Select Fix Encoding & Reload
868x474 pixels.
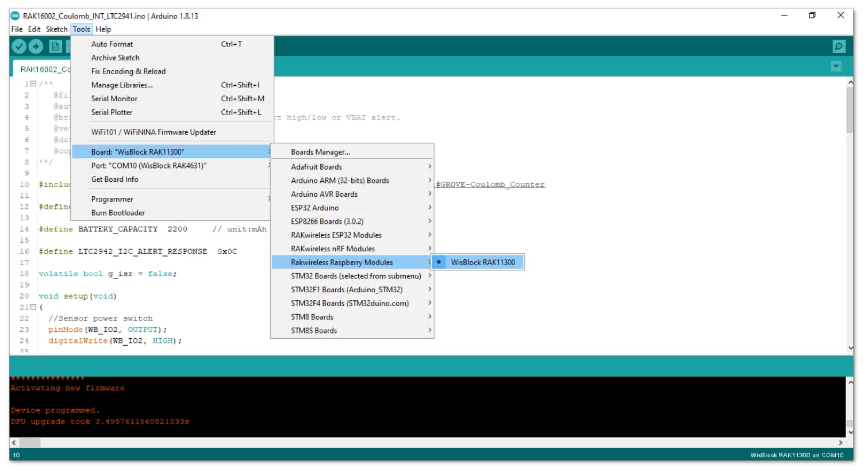(172, 71)
